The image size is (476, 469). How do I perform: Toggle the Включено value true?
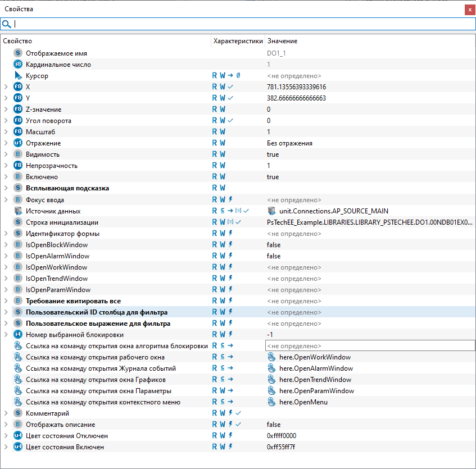pos(273,177)
